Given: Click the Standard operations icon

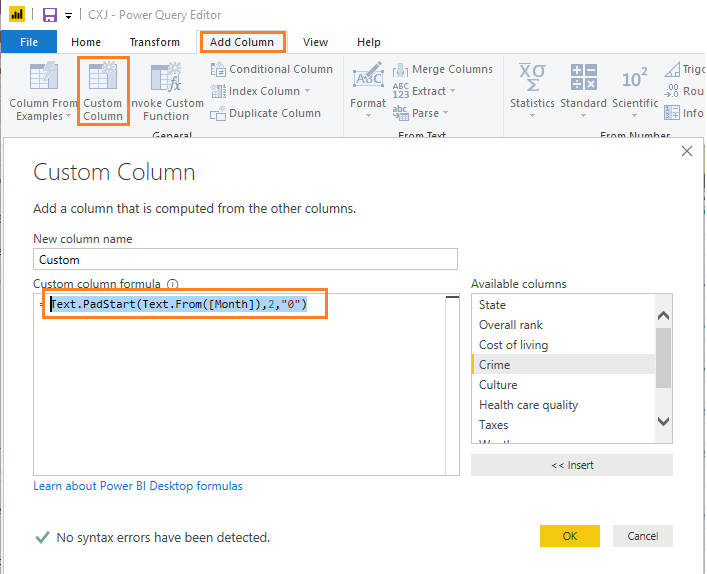Looking at the screenshot, I should [583, 77].
